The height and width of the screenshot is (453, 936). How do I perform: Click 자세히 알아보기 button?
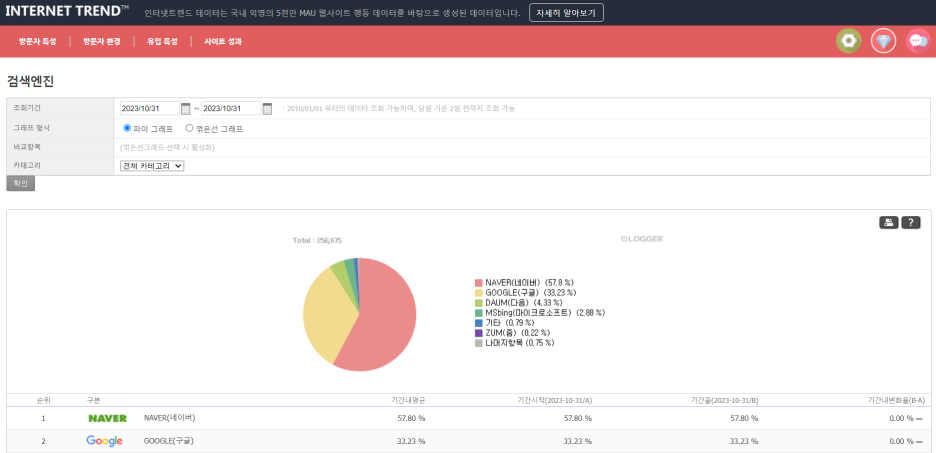[566, 13]
